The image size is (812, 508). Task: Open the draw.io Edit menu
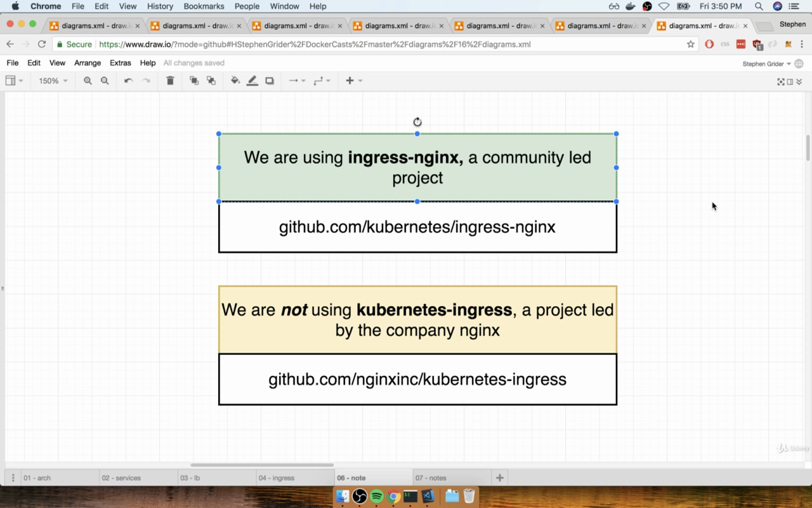[x=34, y=63]
